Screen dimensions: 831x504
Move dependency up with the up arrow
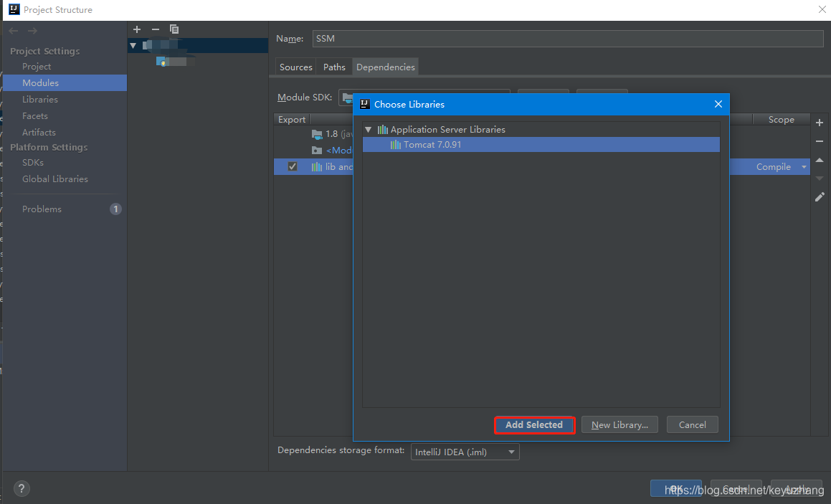[x=820, y=160]
